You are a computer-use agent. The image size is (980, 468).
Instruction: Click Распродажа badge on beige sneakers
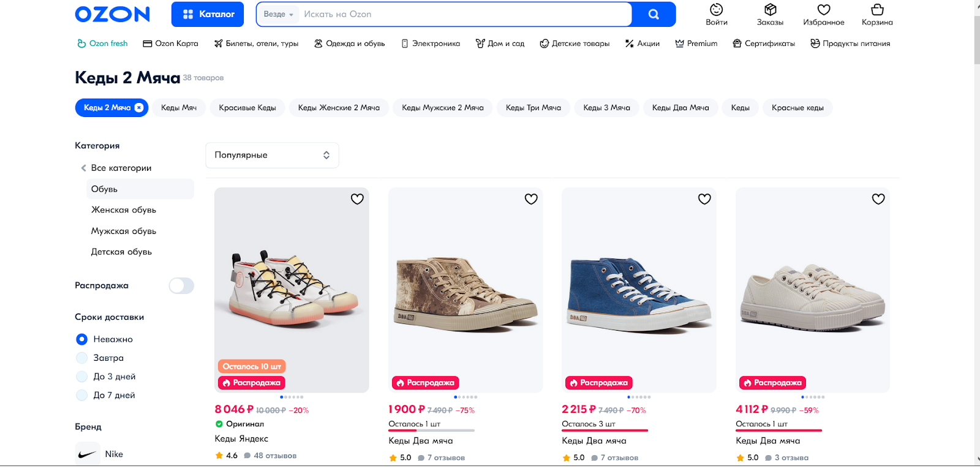773,383
